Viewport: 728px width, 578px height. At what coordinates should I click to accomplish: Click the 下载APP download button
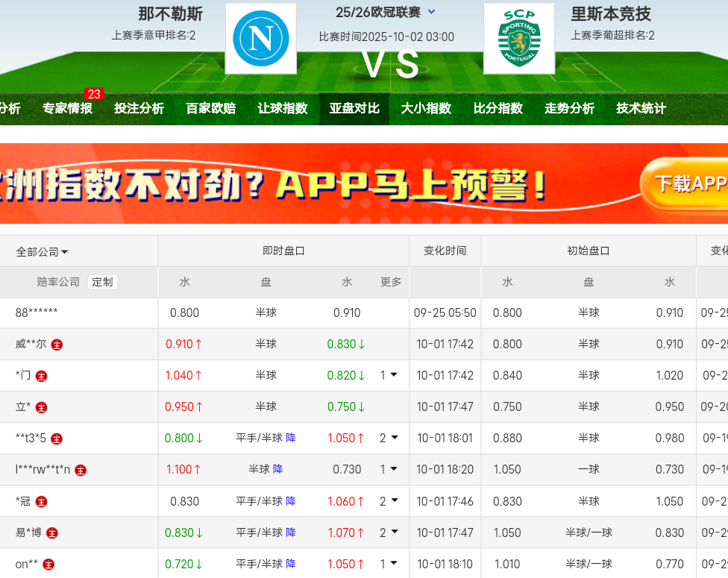click(686, 184)
